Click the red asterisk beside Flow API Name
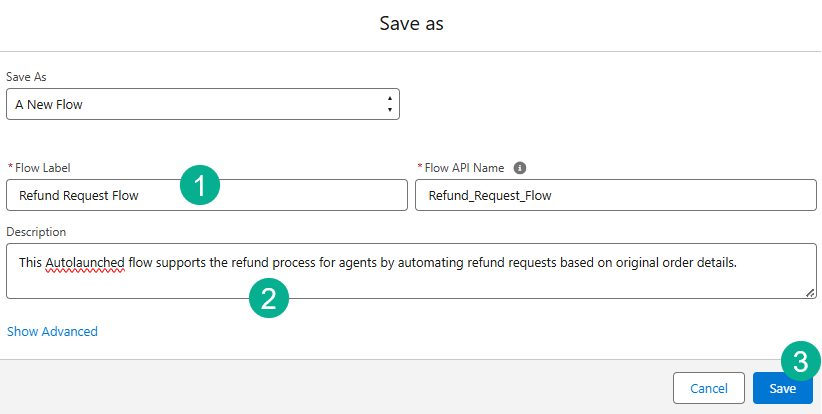Image resolution: width=822 pixels, height=414 pixels. click(x=419, y=168)
